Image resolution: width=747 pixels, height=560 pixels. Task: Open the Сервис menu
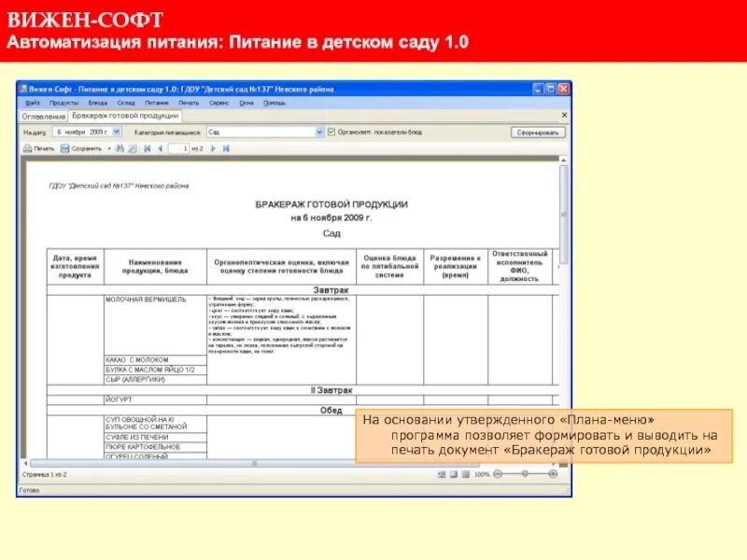pyautogui.click(x=219, y=103)
